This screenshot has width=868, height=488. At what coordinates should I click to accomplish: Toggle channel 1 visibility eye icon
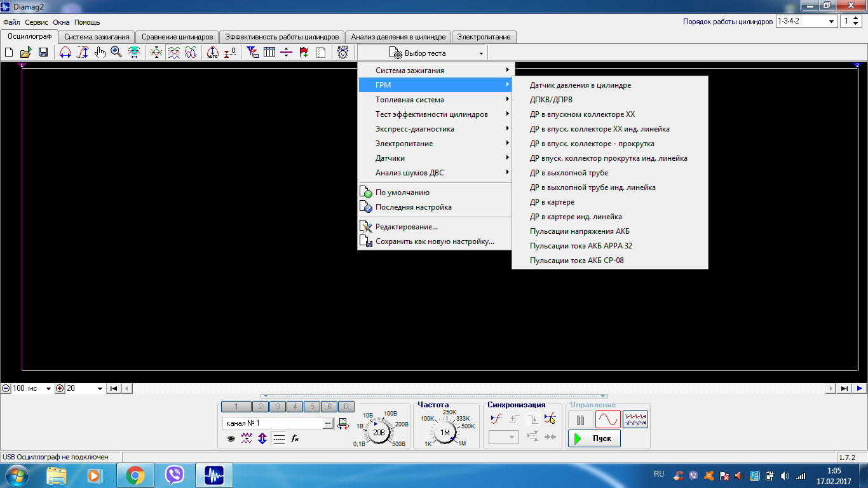pos(231,438)
